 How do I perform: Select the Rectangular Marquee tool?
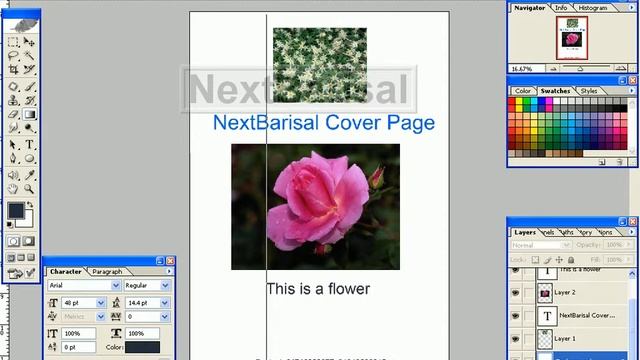(x=13, y=42)
